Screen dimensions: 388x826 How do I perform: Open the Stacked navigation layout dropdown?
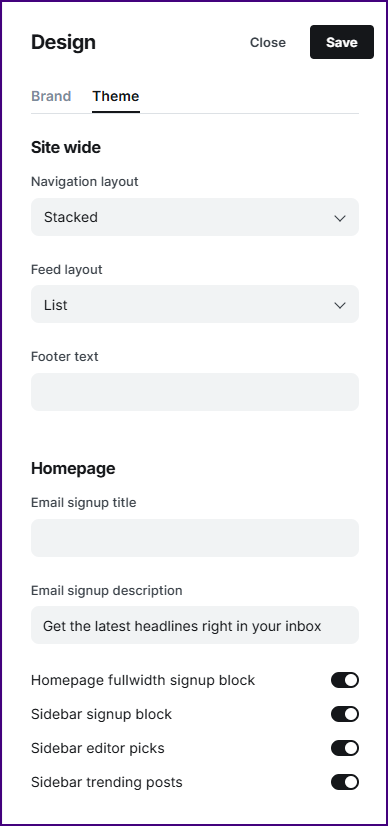point(195,217)
